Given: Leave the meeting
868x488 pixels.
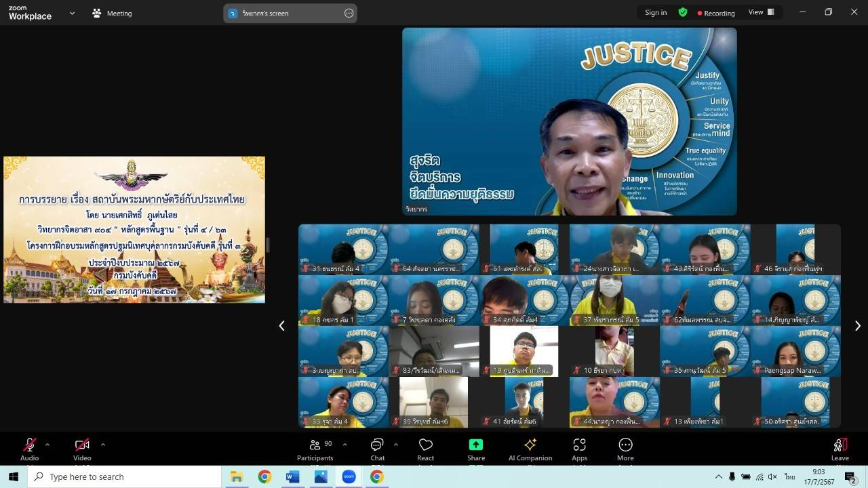Looking at the screenshot, I should coord(840,449).
